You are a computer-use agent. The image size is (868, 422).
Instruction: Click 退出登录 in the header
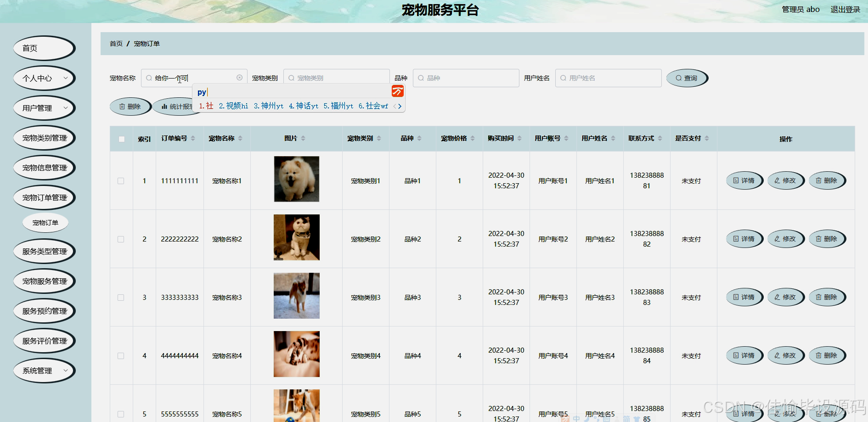click(845, 9)
